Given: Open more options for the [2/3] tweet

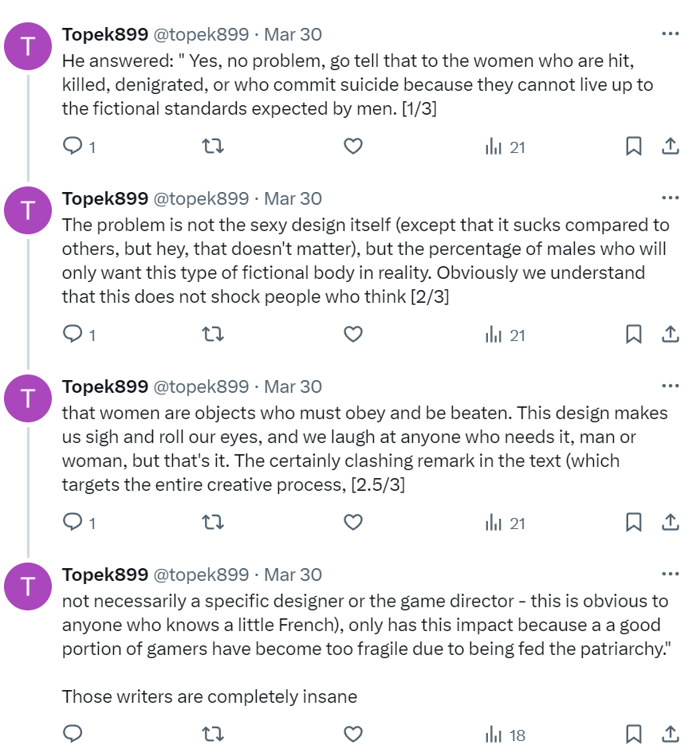Looking at the screenshot, I should click(x=671, y=198).
